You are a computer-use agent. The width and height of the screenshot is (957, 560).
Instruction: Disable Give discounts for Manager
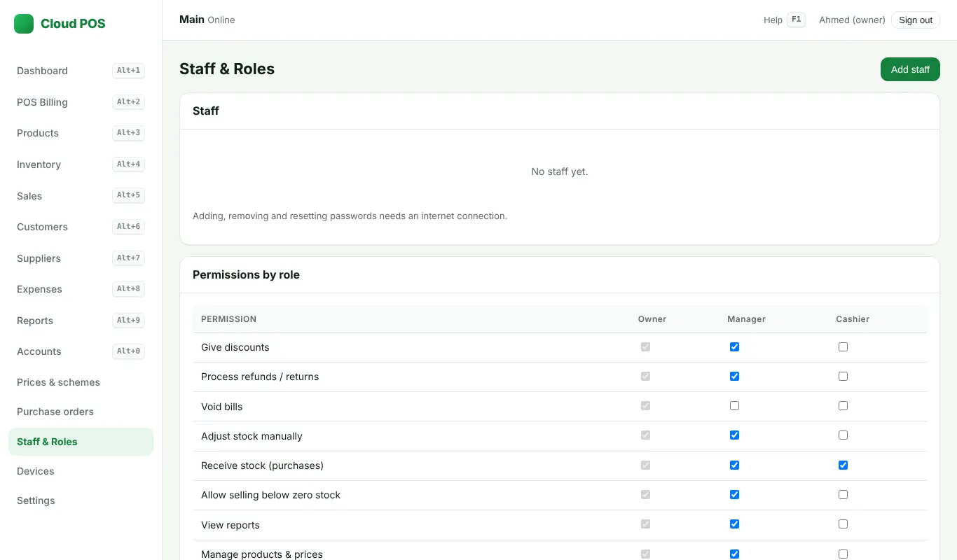point(734,346)
